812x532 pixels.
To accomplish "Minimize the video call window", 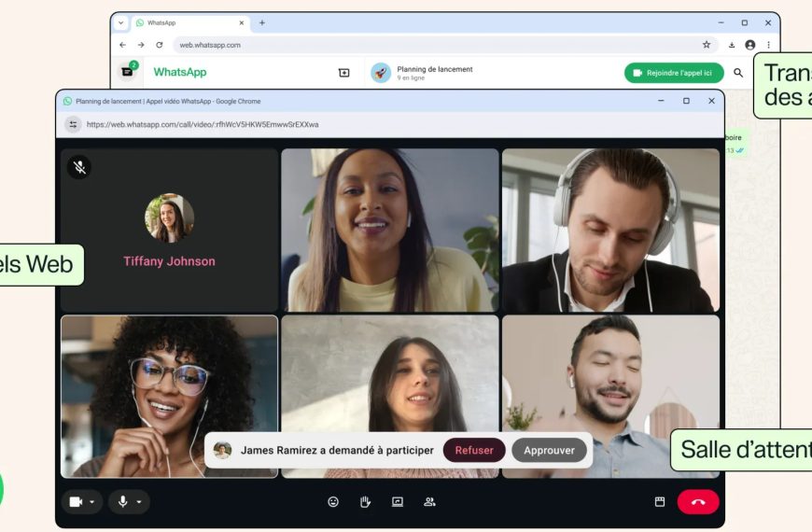I will pyautogui.click(x=661, y=101).
